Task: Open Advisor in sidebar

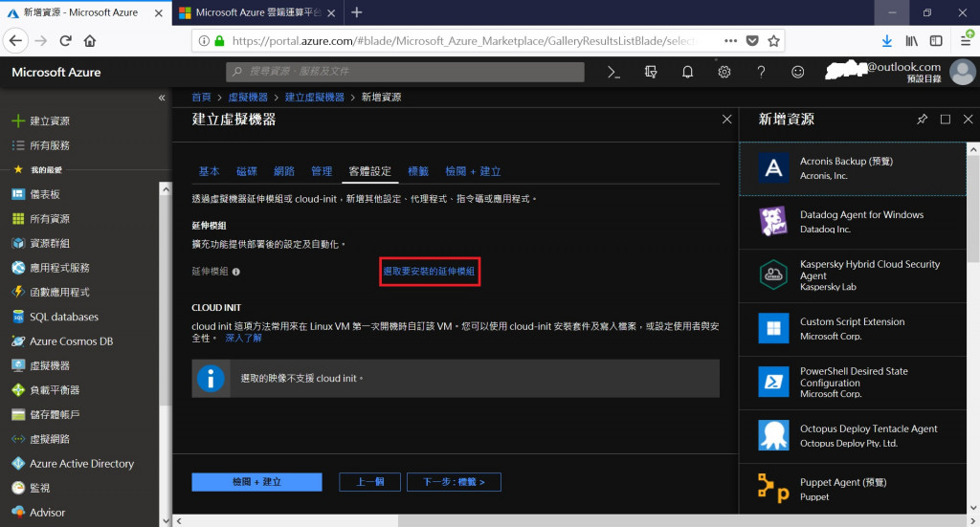Action: pyautogui.click(x=38, y=512)
